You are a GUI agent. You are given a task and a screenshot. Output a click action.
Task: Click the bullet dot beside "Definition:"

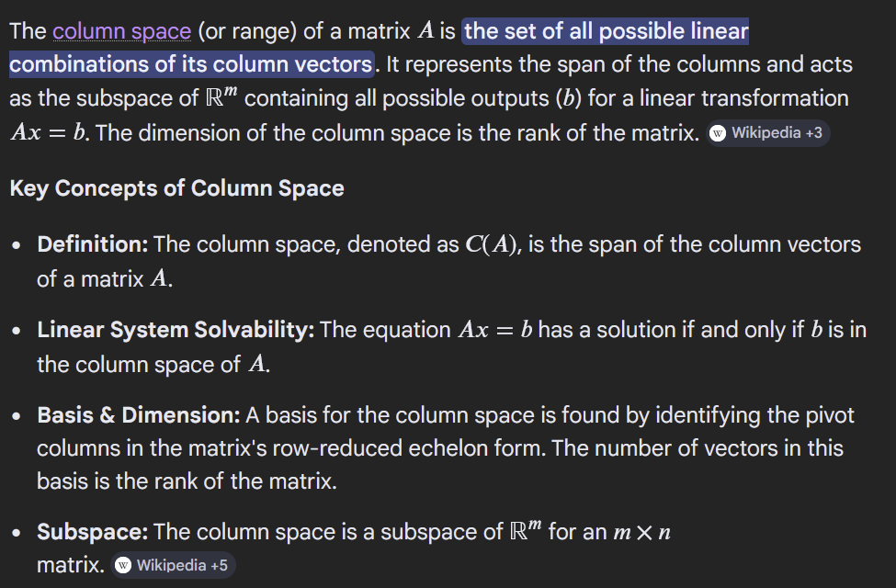[x=17, y=246]
